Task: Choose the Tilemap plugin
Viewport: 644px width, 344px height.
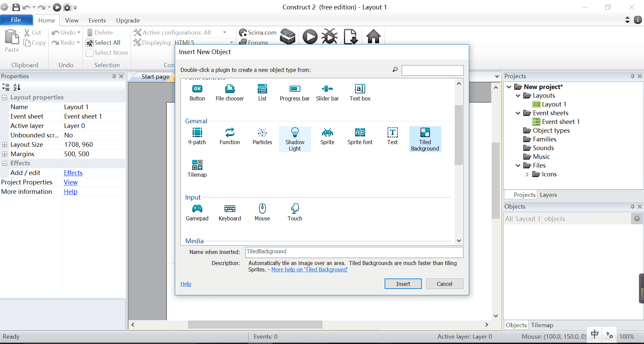Action: 197,169
